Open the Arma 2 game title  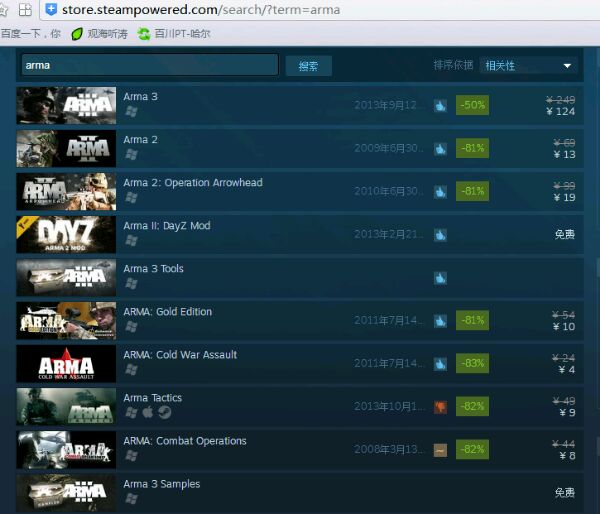pyautogui.click(x=140, y=140)
